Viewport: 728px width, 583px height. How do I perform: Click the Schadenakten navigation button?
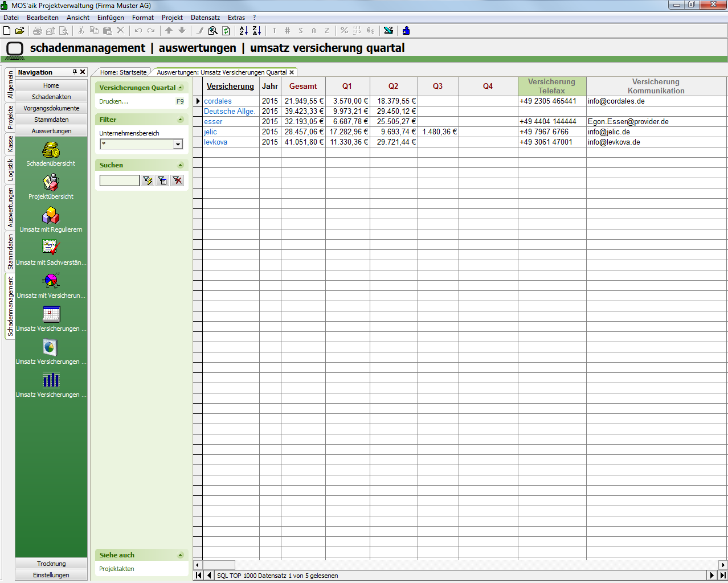(51, 97)
